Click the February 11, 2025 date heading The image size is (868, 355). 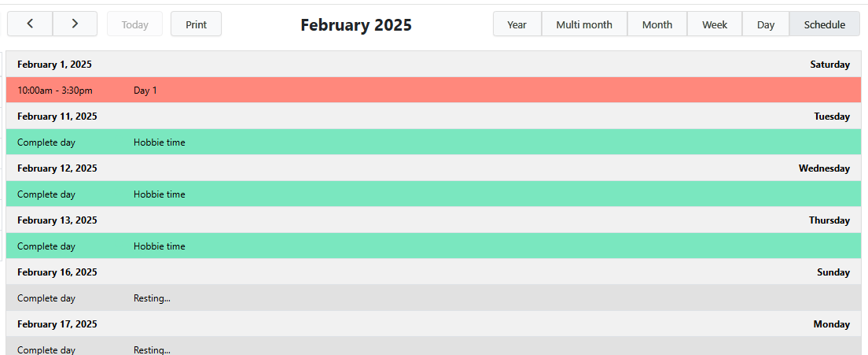57,116
